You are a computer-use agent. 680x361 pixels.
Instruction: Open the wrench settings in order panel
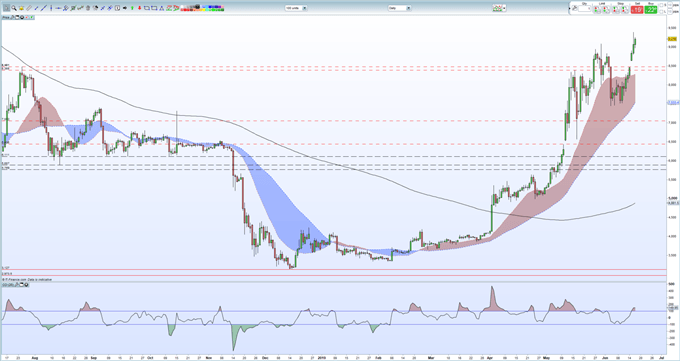575,8
